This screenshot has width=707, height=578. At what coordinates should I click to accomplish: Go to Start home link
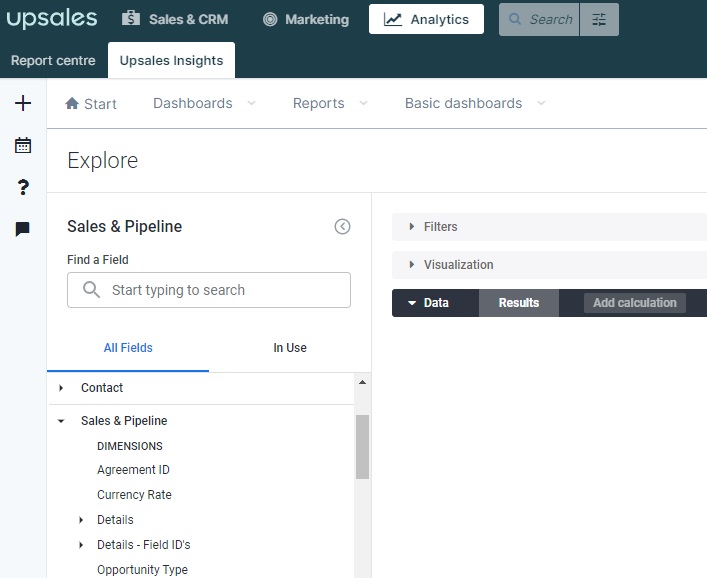tap(91, 104)
